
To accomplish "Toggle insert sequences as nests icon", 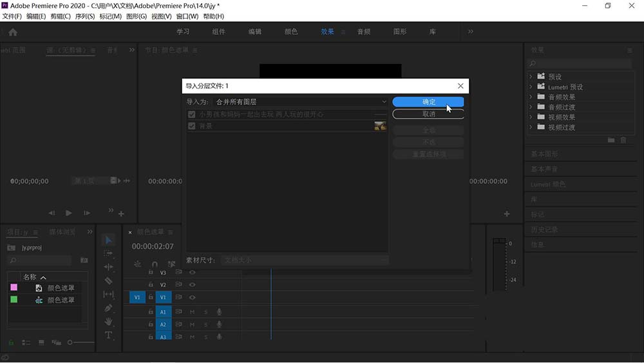I will 138,264.
